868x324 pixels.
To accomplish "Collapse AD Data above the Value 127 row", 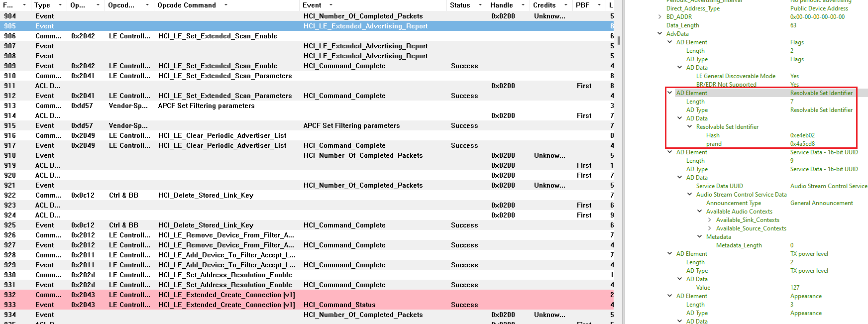I will point(680,279).
